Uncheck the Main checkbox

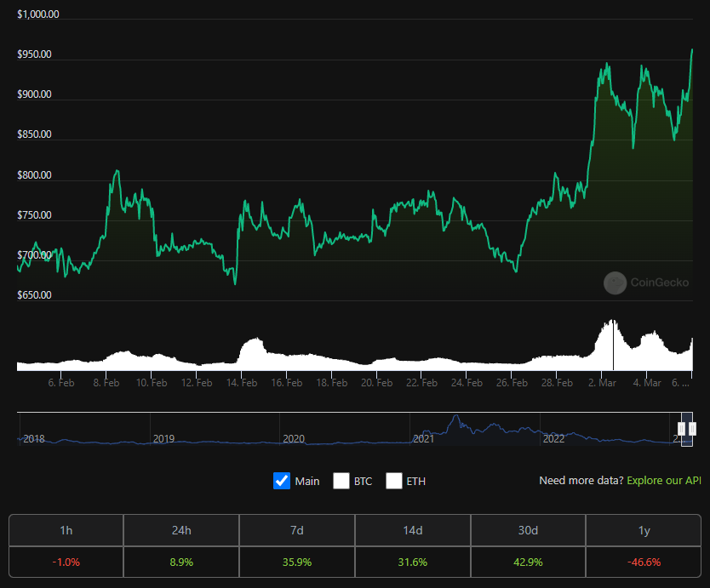tap(282, 481)
